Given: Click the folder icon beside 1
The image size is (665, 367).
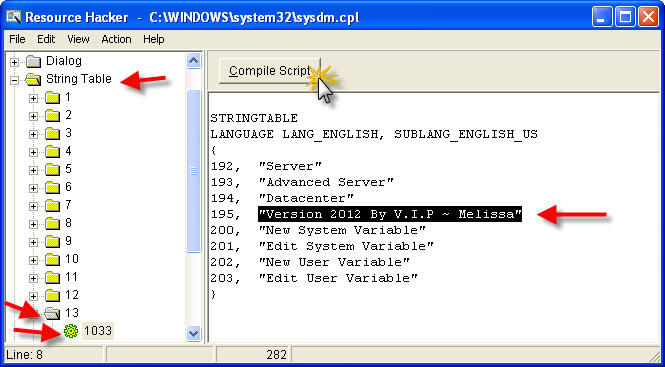Looking at the screenshot, I should click(x=52, y=98).
